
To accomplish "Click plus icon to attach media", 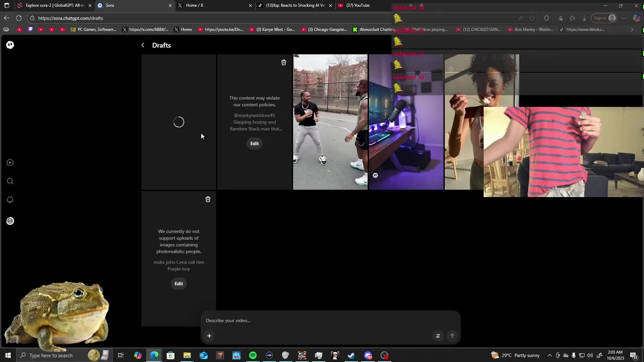I will [x=209, y=336].
